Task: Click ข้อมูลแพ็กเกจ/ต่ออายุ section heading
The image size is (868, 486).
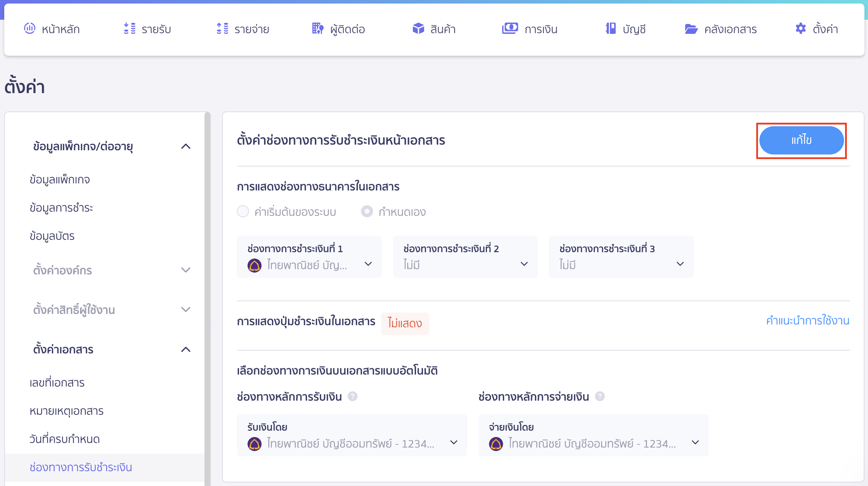Action: [x=83, y=146]
